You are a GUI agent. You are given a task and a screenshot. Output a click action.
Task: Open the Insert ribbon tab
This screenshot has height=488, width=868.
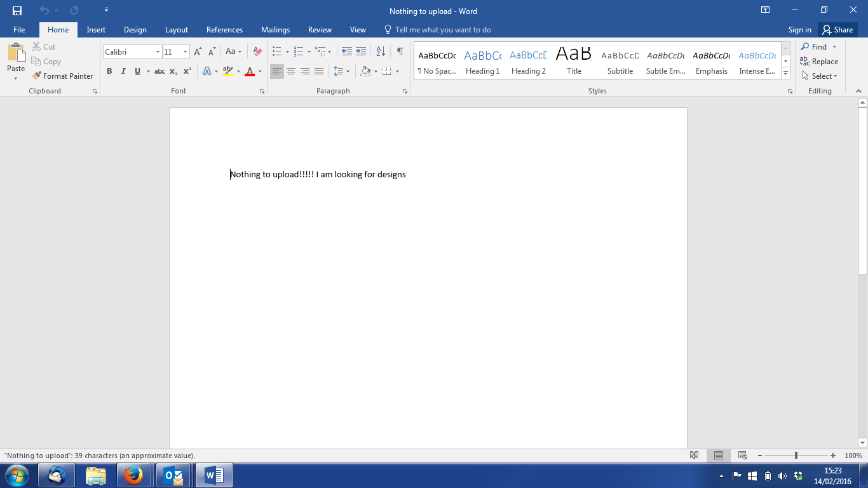pos(96,30)
